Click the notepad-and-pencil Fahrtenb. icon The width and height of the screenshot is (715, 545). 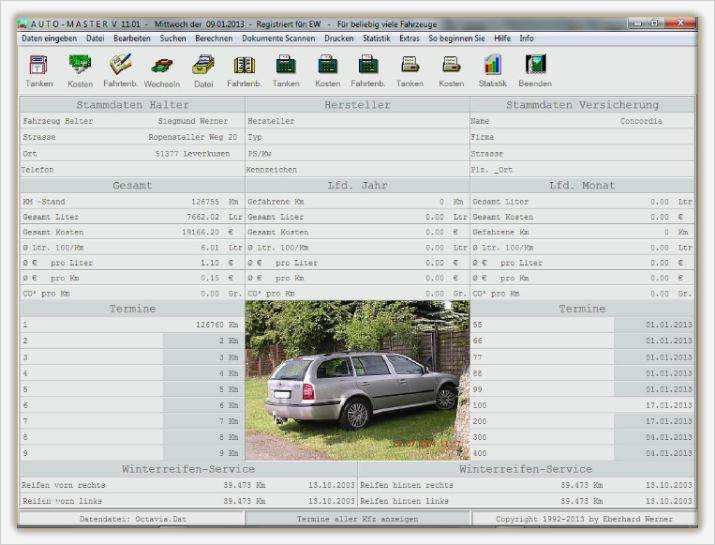[x=120, y=66]
